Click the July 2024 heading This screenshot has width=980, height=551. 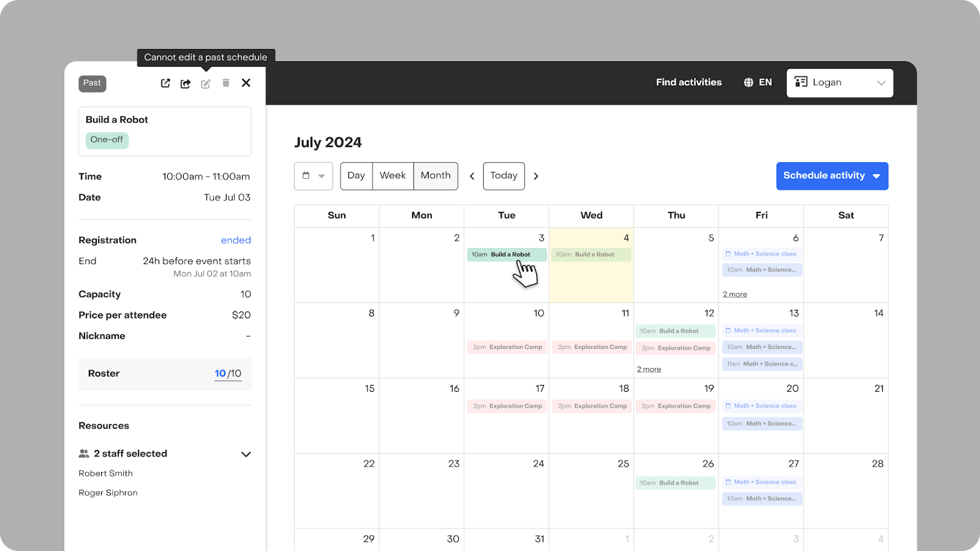(328, 143)
